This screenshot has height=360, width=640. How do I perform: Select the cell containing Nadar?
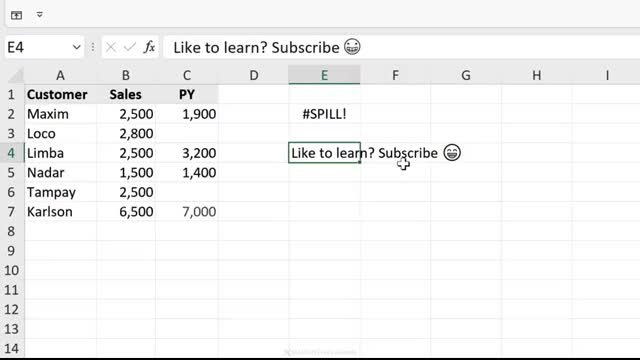click(x=60, y=173)
